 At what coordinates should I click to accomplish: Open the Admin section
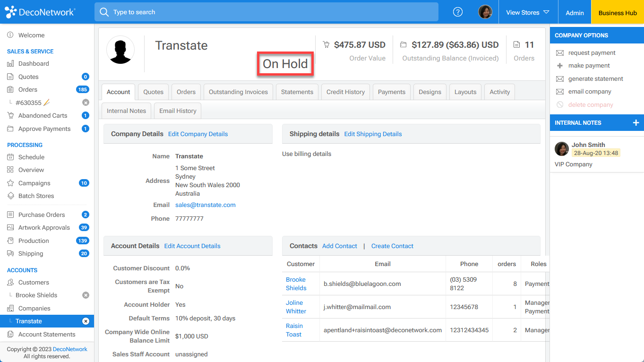coord(575,13)
